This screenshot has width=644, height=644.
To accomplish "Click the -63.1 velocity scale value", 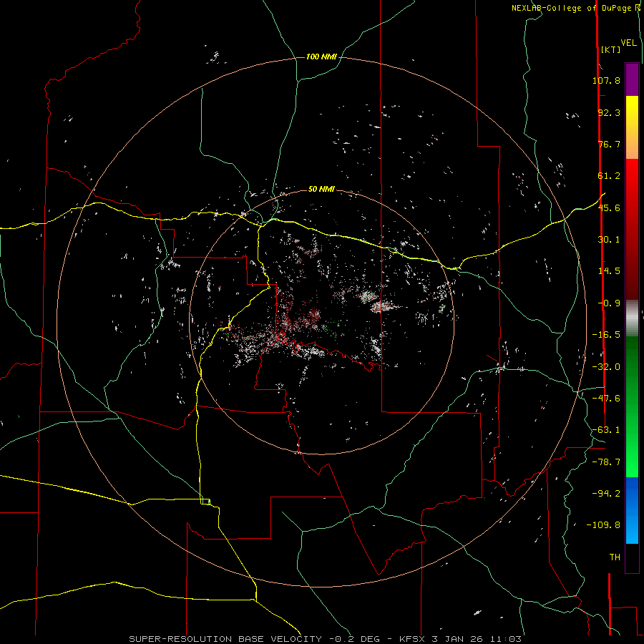I will tap(606, 430).
